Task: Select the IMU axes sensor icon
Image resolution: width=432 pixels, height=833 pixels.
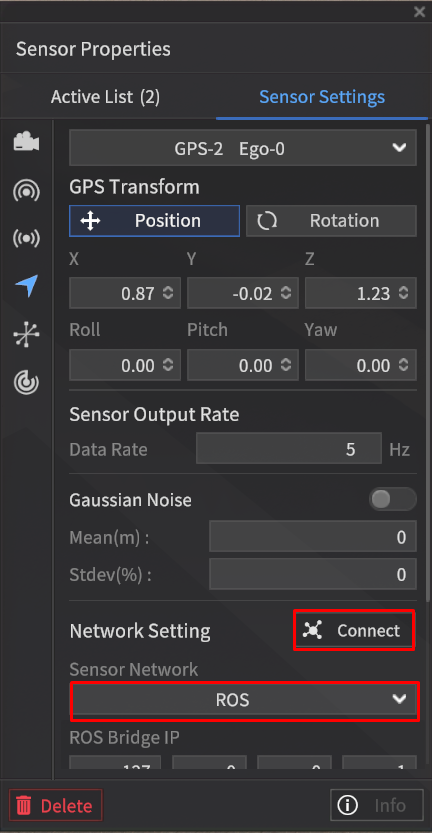Action: point(27,334)
